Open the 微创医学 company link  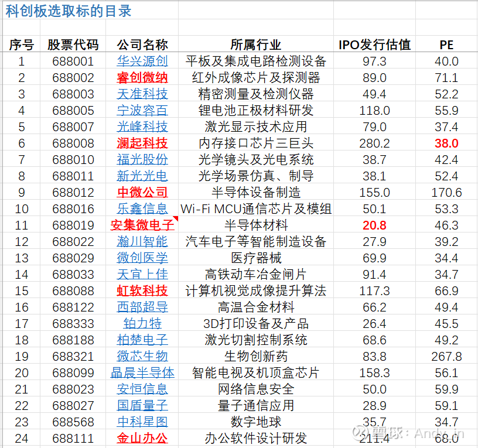click(142, 258)
